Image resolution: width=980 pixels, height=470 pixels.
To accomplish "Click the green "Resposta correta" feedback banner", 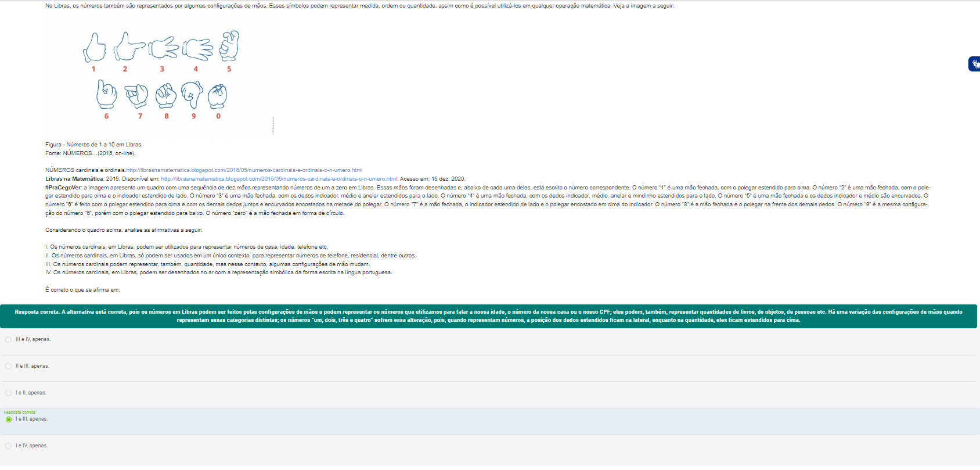I will [488, 316].
